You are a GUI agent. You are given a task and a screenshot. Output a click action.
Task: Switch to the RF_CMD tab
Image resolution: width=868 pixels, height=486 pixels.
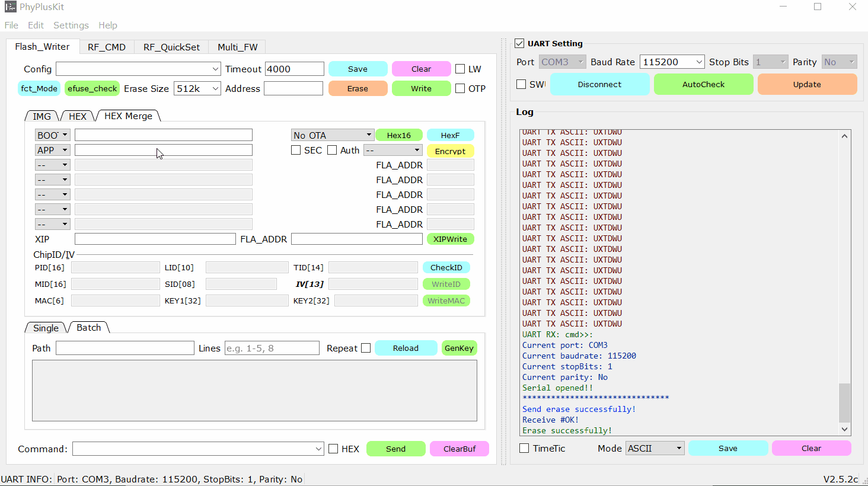(x=107, y=47)
